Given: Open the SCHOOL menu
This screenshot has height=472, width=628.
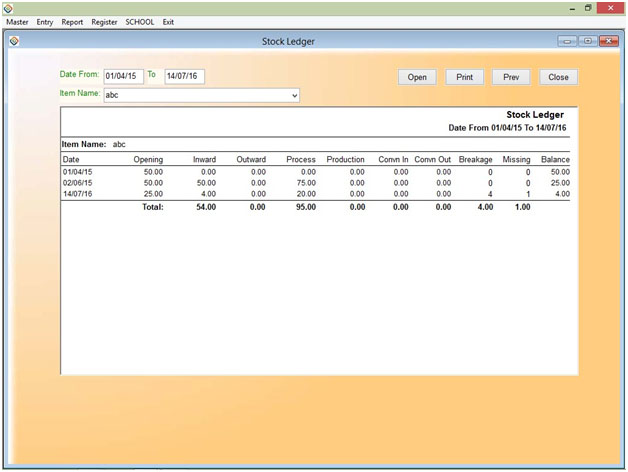Looking at the screenshot, I should [140, 21].
